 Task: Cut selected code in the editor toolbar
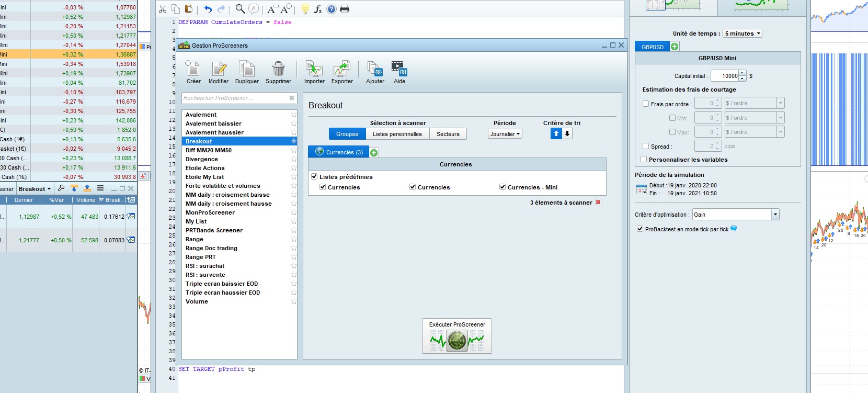[x=163, y=9]
